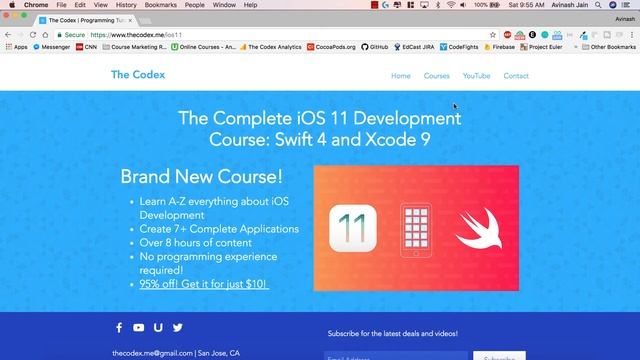640x360 pixels.
Task: Open the File menu
Action: 61,5
